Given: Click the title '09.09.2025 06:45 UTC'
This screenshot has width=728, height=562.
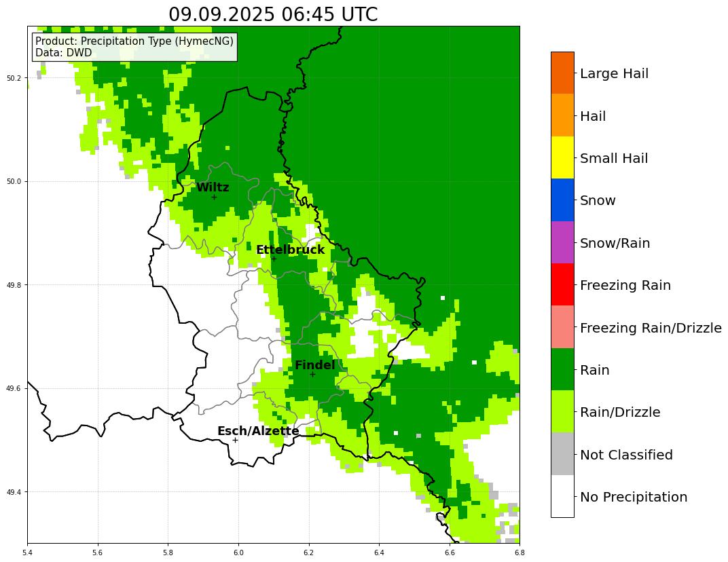Looking at the screenshot, I should point(273,14).
